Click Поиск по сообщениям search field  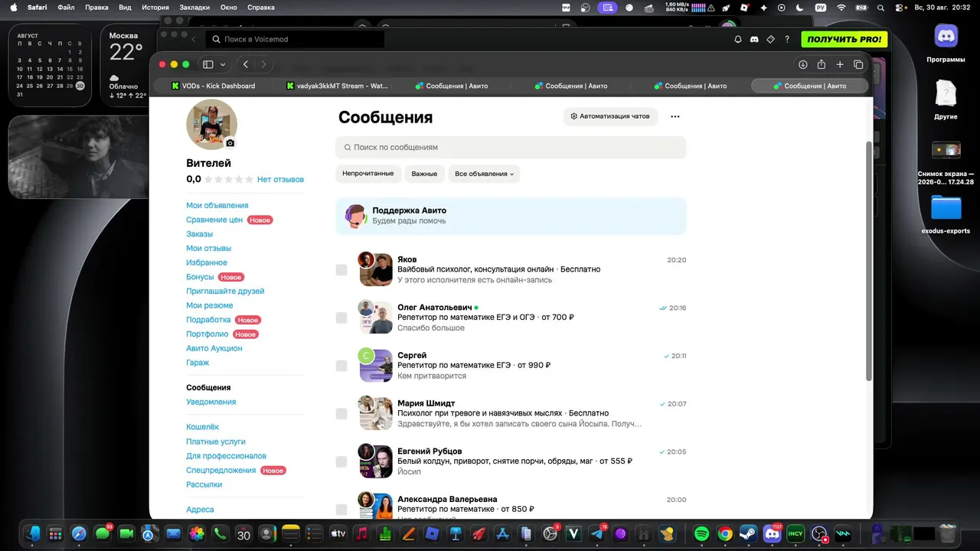point(511,147)
